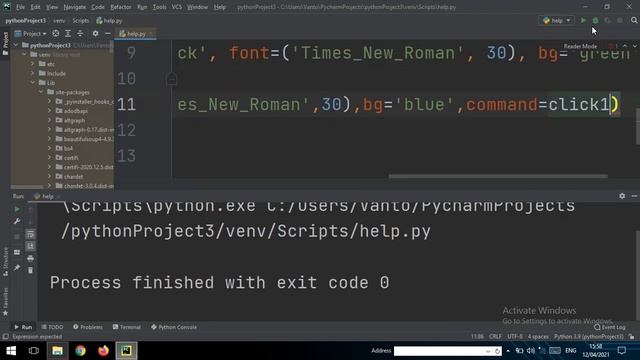640x360 pixels.
Task: Expand all in Project panel
Action: point(68,33)
